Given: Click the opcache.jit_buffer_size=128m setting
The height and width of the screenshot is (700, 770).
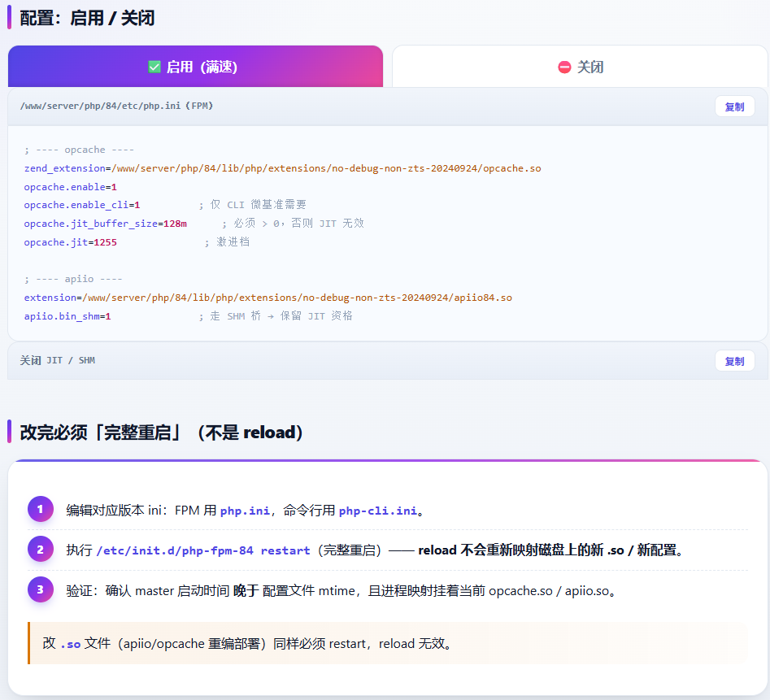Looking at the screenshot, I should coord(106,224).
